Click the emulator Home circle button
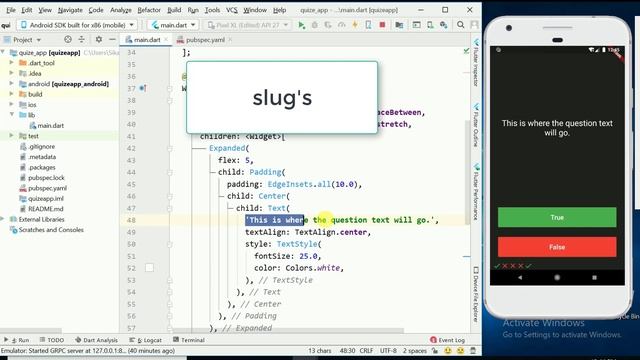The height and width of the screenshot is (360, 640). [557, 277]
